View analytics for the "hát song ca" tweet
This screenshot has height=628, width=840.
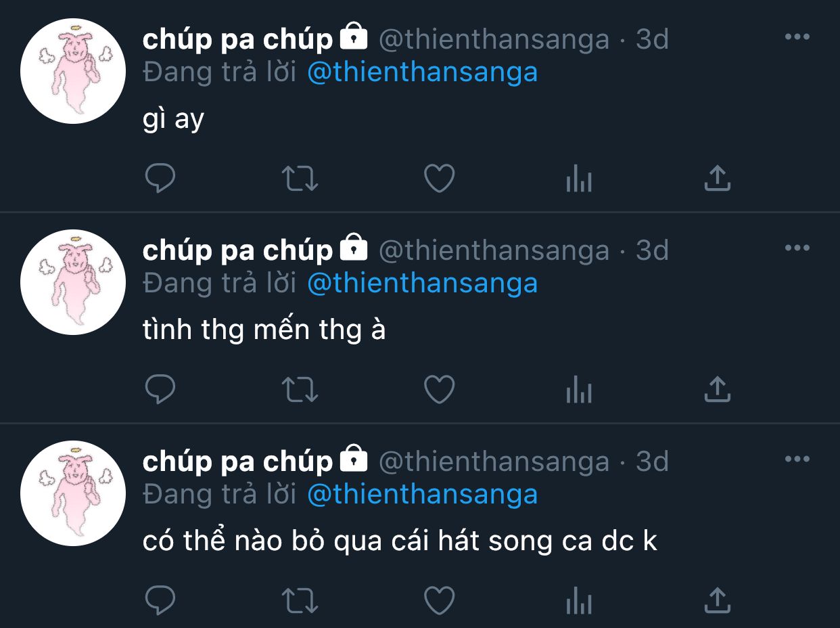click(578, 601)
